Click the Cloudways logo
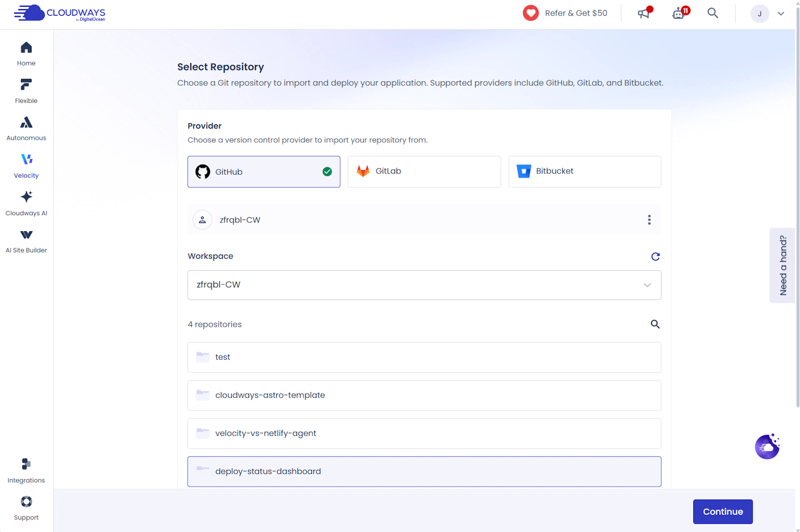This screenshot has height=532, width=800. (x=59, y=13)
